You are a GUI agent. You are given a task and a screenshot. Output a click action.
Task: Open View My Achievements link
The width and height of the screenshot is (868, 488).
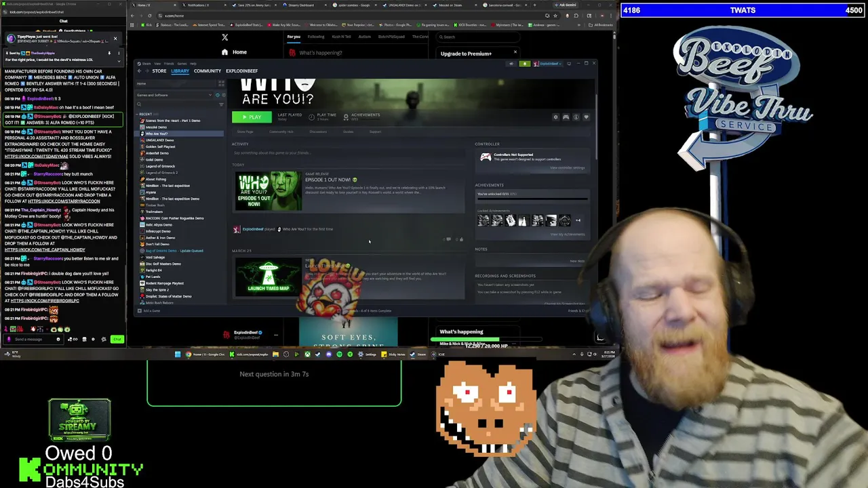567,235
